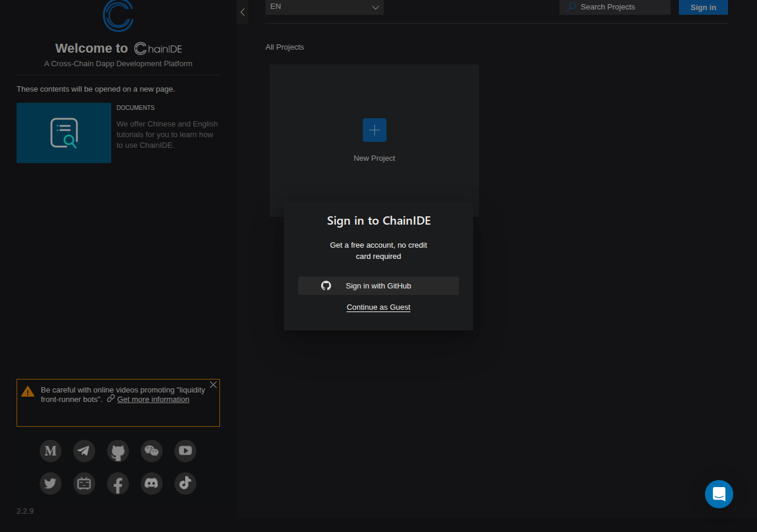757x532 pixels.
Task: Click Continue as Guest link
Action: (378, 307)
